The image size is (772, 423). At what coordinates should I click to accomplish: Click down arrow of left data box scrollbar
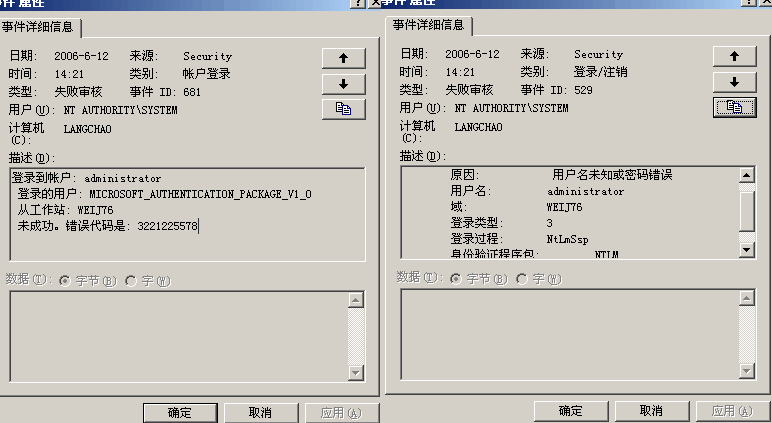click(356, 373)
